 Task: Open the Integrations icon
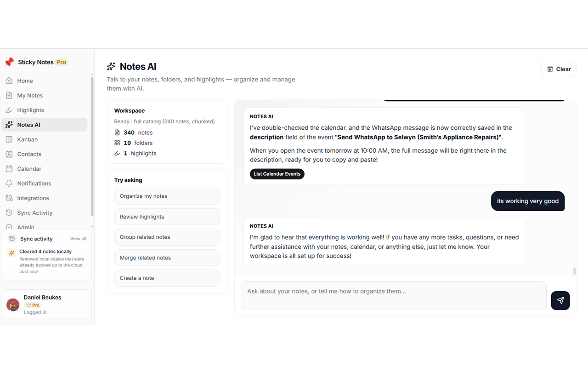point(9,198)
